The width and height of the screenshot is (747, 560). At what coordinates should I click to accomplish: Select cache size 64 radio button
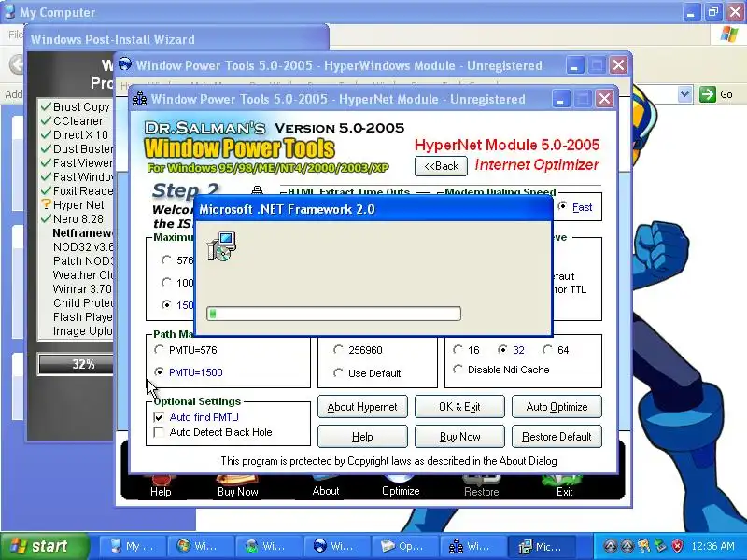coord(547,349)
